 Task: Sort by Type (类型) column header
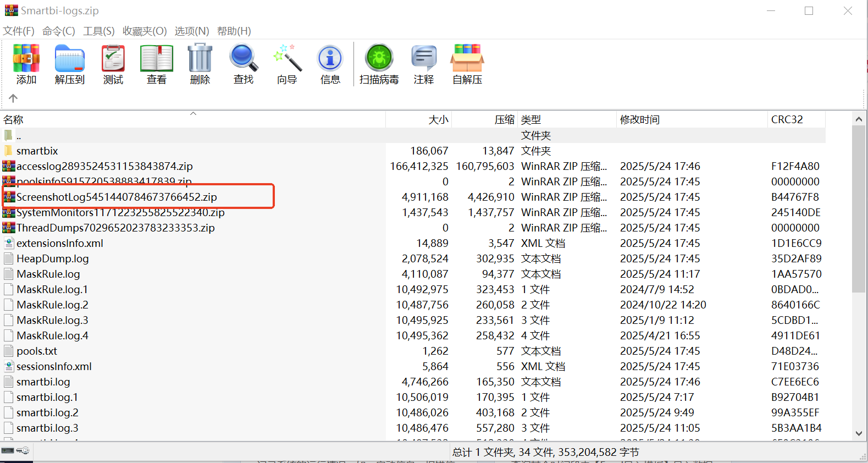click(567, 119)
